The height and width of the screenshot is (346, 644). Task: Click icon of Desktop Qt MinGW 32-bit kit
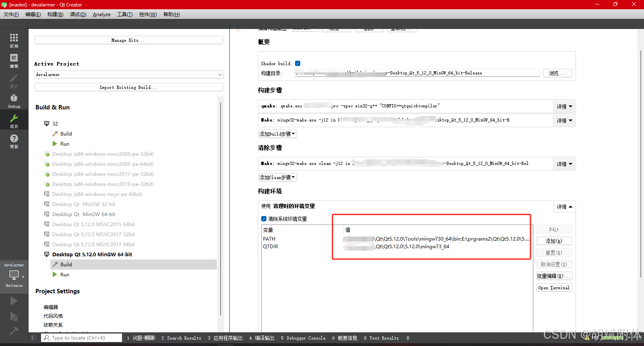[x=47, y=204]
